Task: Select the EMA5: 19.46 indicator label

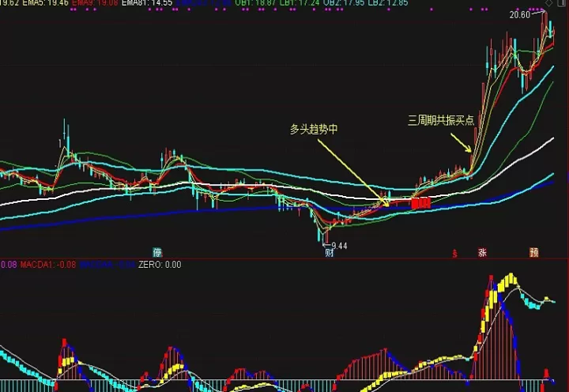Action: (x=45, y=3)
